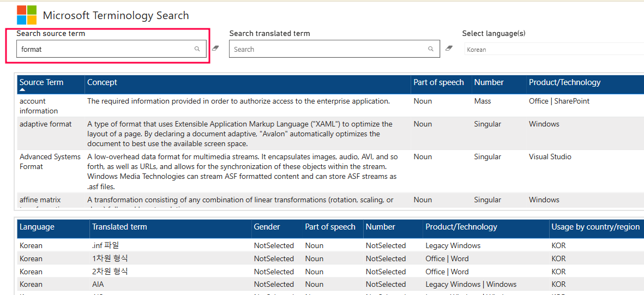Viewport: 644px width, 295px height.
Task: Open the language selector showing Korean
Action: pyautogui.click(x=554, y=49)
